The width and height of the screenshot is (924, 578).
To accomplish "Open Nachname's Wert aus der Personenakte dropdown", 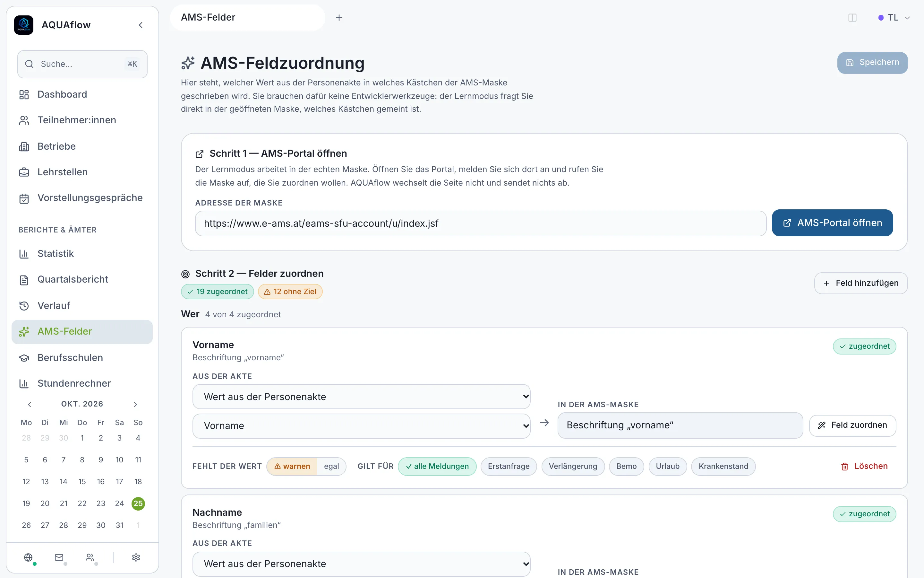I will coord(361,564).
